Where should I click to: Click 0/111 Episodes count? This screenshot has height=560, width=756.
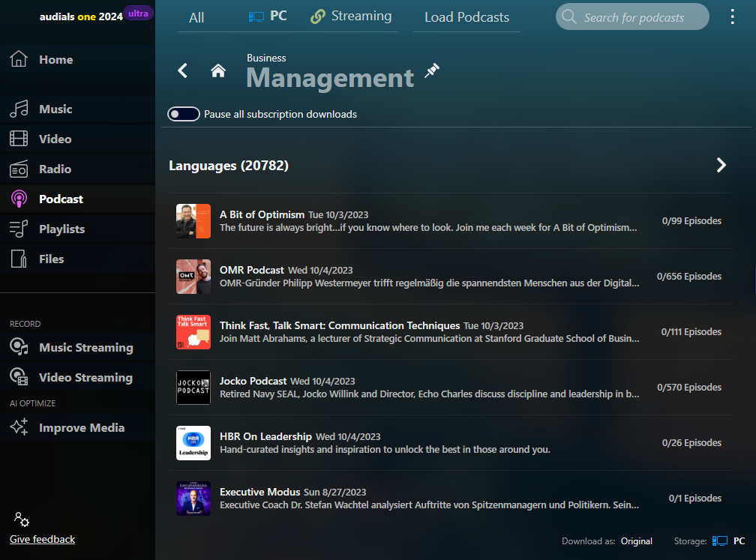pos(691,331)
